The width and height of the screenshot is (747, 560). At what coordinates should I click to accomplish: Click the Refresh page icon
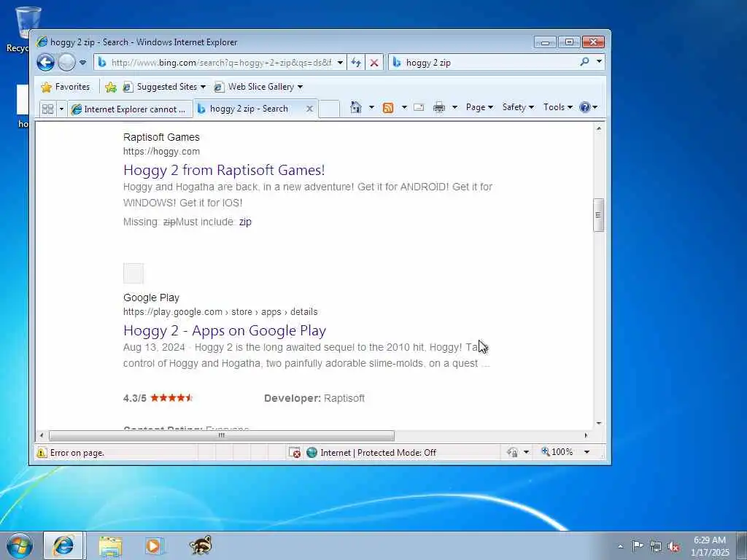pos(356,63)
